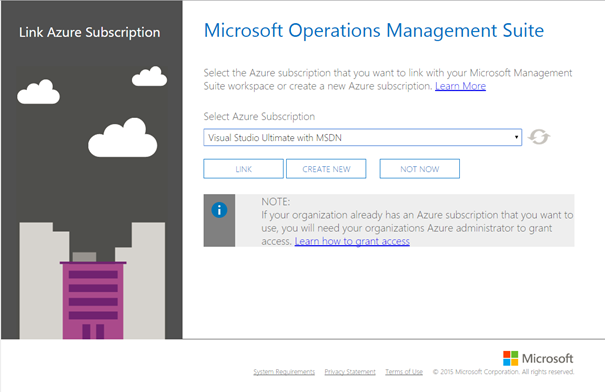The height and width of the screenshot is (392, 605).
Task: Select the NOT NOW button
Action: click(x=419, y=169)
